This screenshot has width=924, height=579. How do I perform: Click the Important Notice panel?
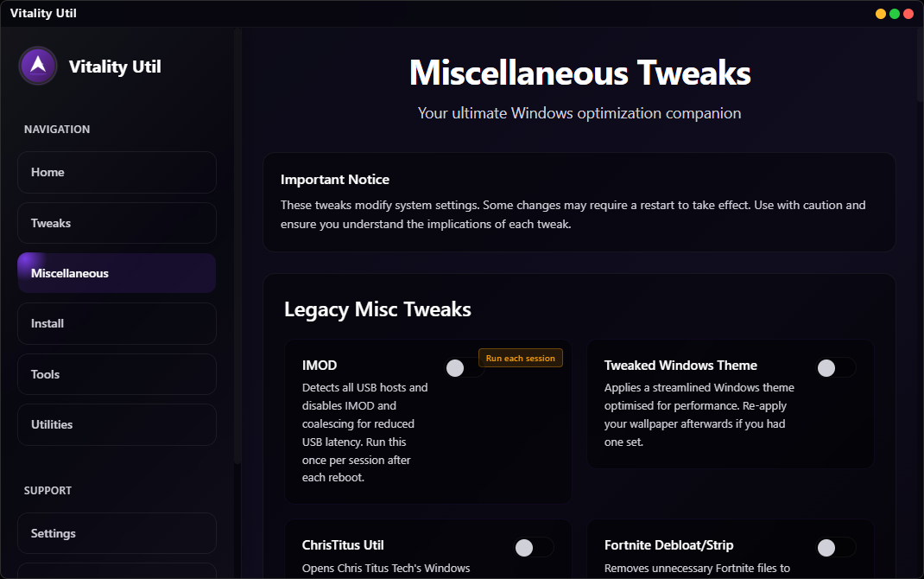(x=579, y=201)
